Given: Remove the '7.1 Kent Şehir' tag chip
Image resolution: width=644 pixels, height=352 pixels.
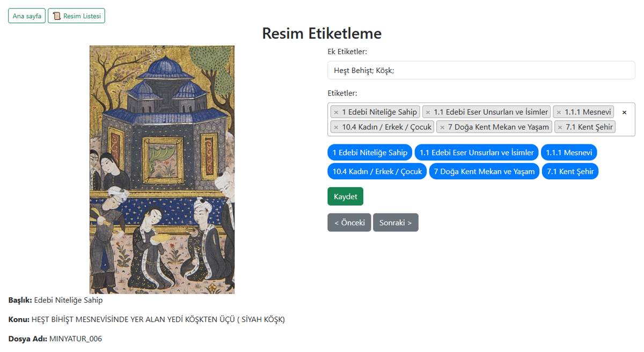Looking at the screenshot, I should (560, 127).
